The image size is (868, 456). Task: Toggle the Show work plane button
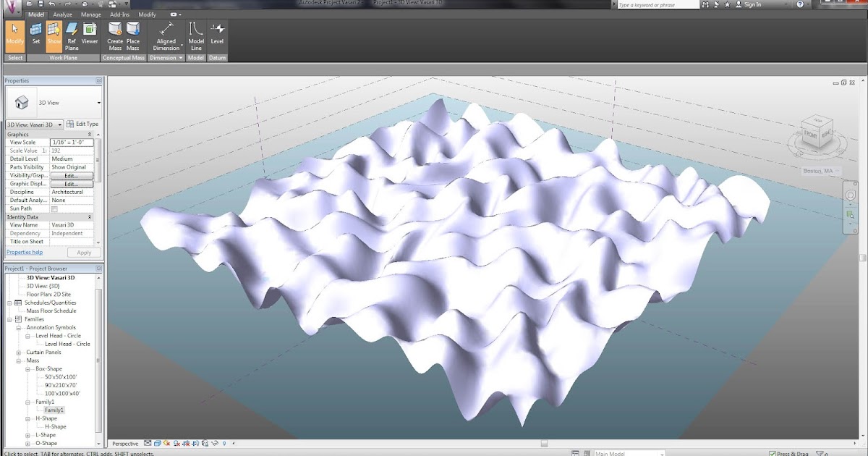(x=53, y=34)
